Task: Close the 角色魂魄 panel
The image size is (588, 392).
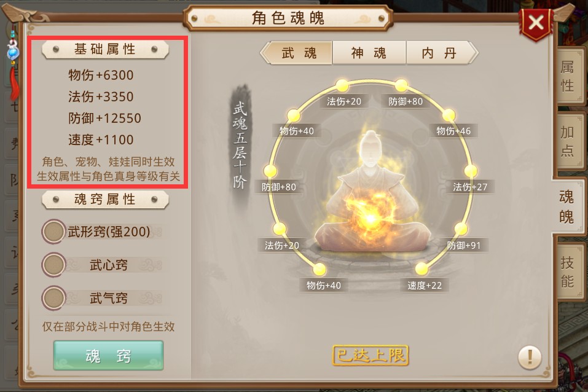Action: (x=536, y=23)
